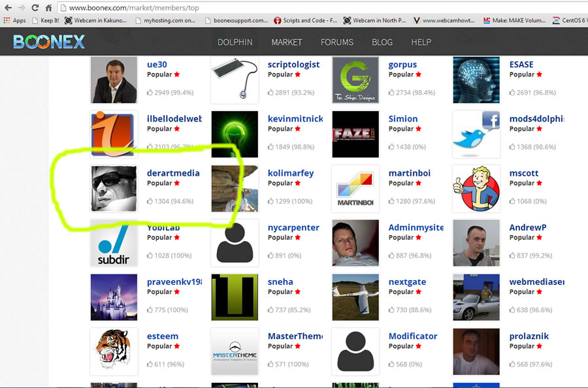The image size is (588, 388).
Task: Open webmediaser profile link
Action: [536, 282]
